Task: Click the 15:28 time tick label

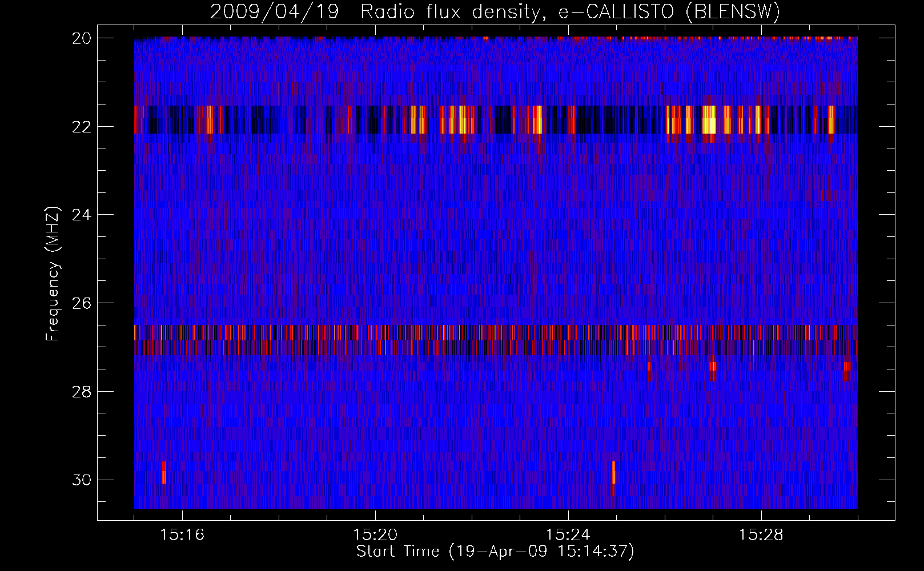Action: [x=761, y=535]
